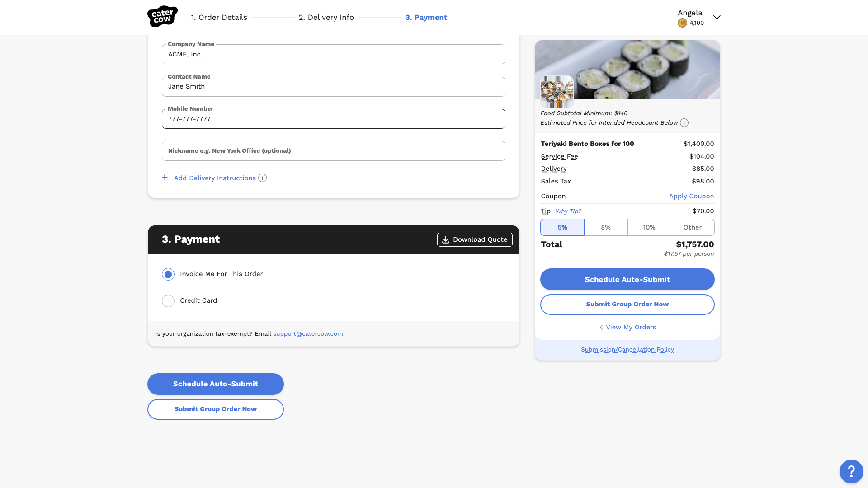
Task: Click the Delivery fee label
Action: tap(554, 169)
